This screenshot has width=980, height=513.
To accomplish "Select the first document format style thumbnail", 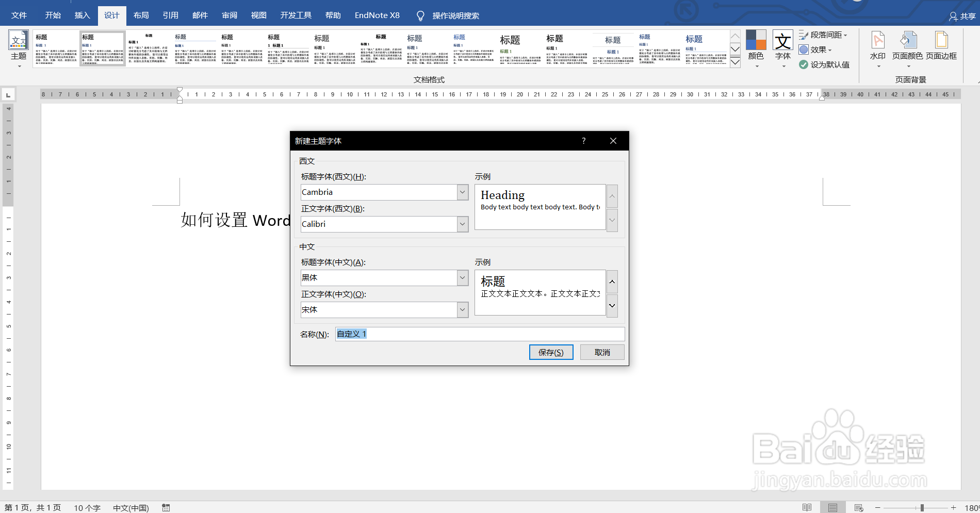I will [56, 48].
